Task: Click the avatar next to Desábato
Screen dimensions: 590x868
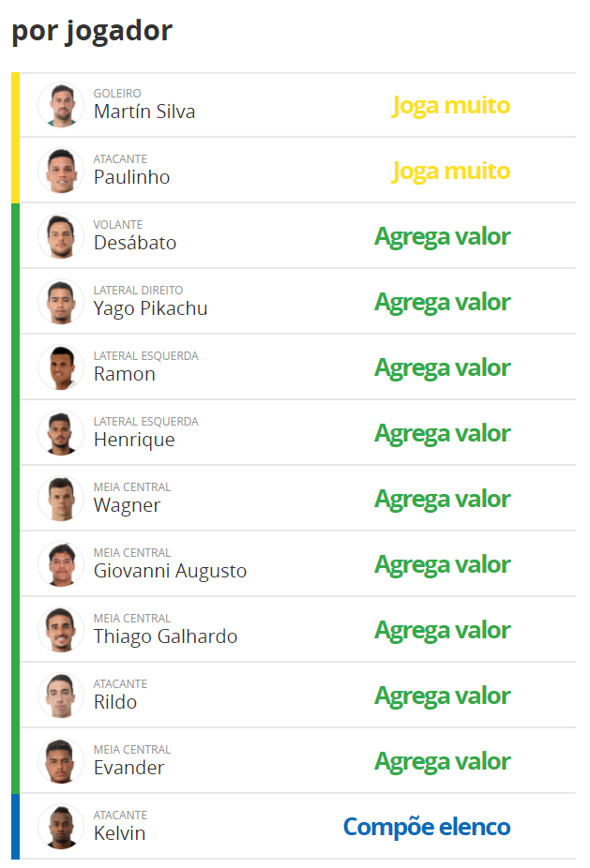Action: click(61, 236)
